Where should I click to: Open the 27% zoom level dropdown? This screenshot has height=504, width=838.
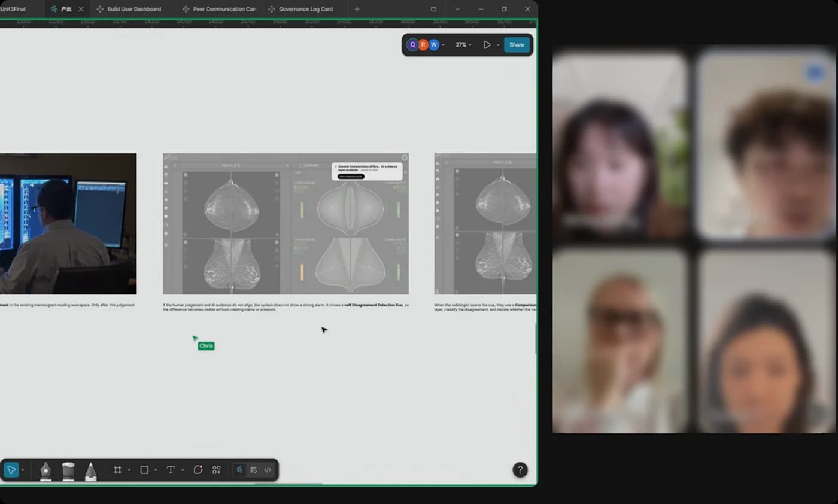(x=463, y=45)
